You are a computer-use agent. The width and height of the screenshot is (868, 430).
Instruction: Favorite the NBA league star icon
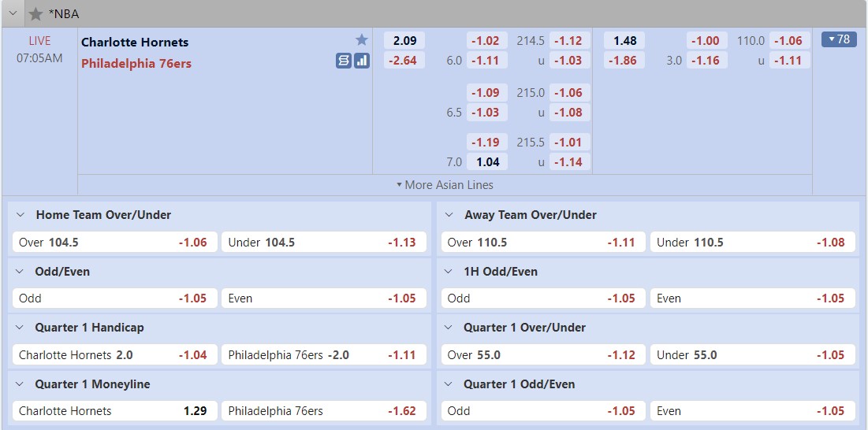(x=36, y=14)
